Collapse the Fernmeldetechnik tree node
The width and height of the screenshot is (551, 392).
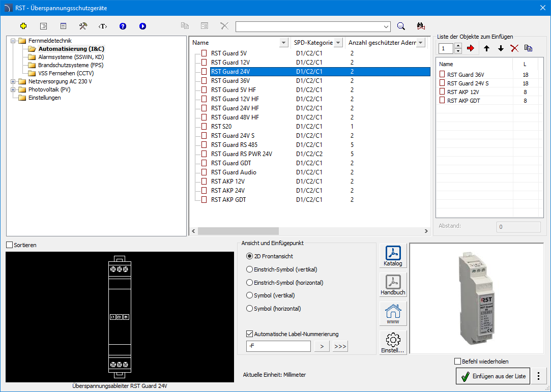pyautogui.click(x=13, y=41)
